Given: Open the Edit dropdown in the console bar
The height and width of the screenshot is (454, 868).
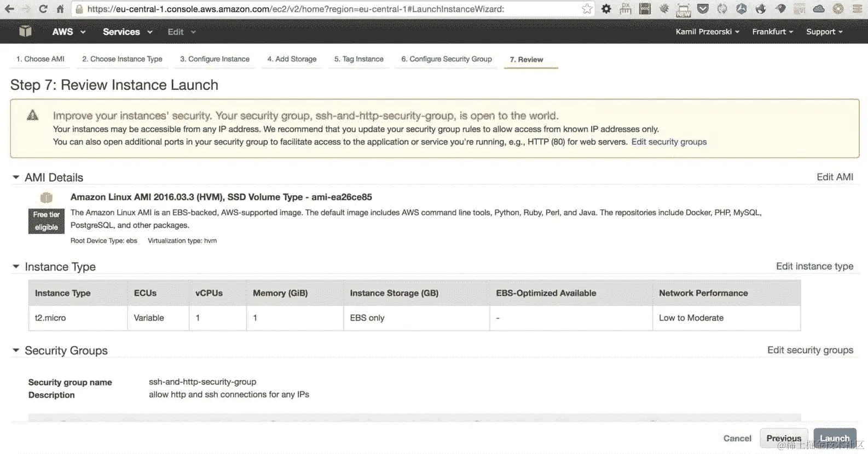Looking at the screenshot, I should tap(182, 32).
